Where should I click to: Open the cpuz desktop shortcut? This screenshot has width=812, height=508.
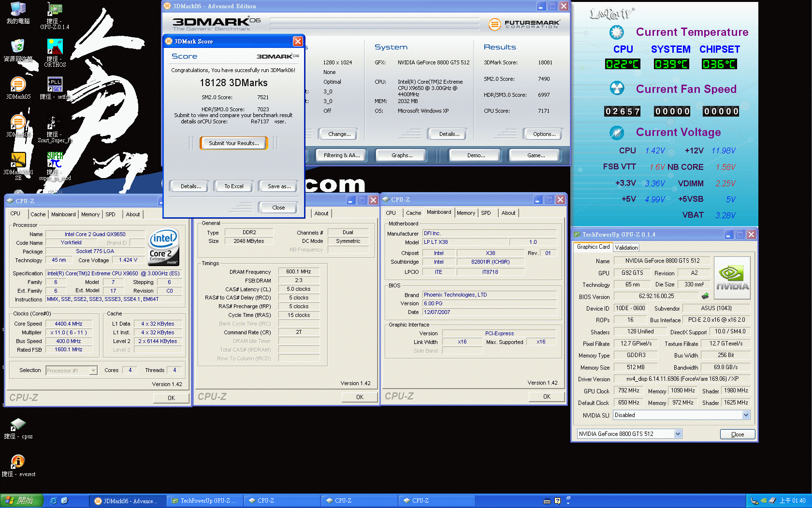click(x=18, y=428)
